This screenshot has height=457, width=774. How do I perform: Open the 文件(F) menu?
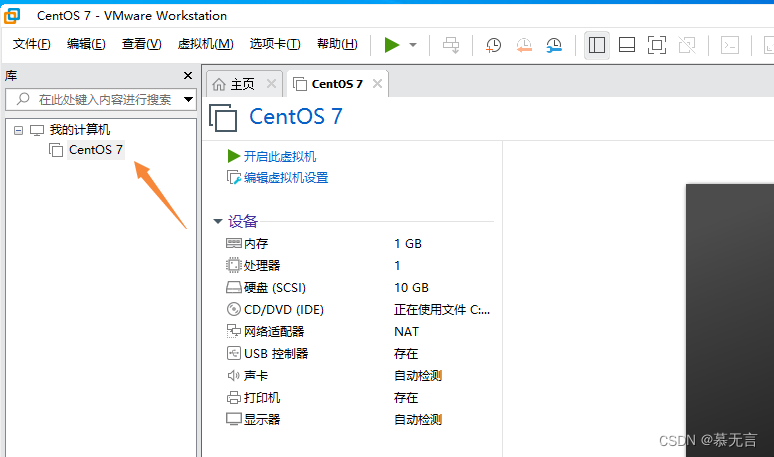32,44
